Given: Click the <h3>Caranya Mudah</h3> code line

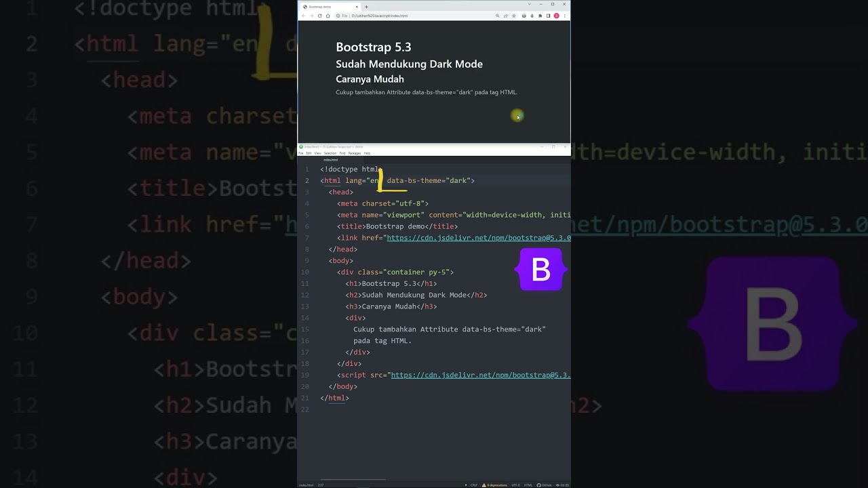Looking at the screenshot, I should (391, 306).
